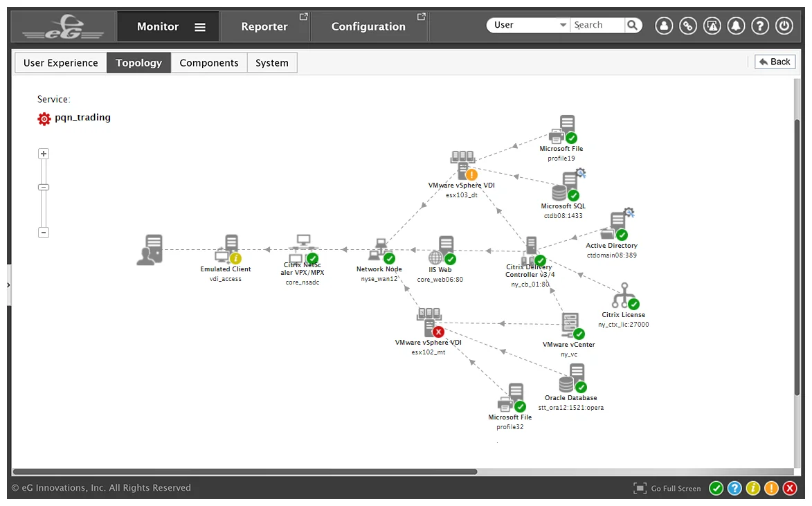Select the Active Directory ctdomain08:389 node
The width and height of the screenshot is (812, 506).
[x=617, y=224]
